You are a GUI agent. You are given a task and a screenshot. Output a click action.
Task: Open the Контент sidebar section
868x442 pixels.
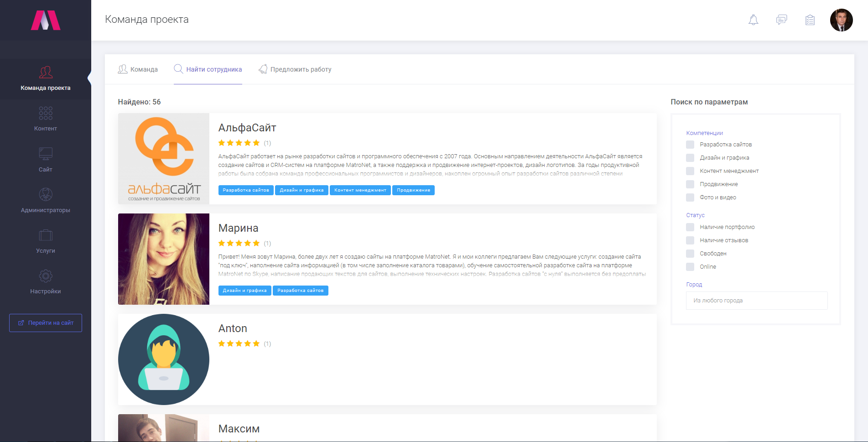point(46,120)
